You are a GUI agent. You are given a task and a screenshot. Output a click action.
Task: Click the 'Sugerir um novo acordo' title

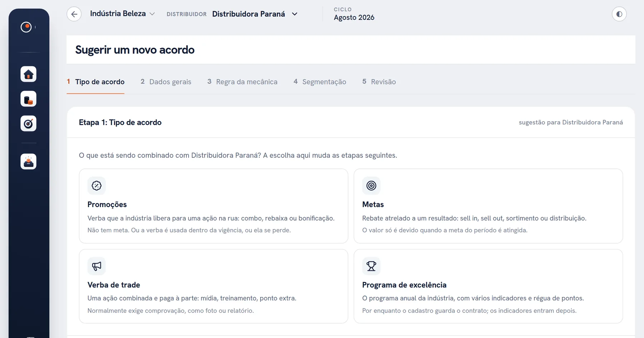pos(135,50)
